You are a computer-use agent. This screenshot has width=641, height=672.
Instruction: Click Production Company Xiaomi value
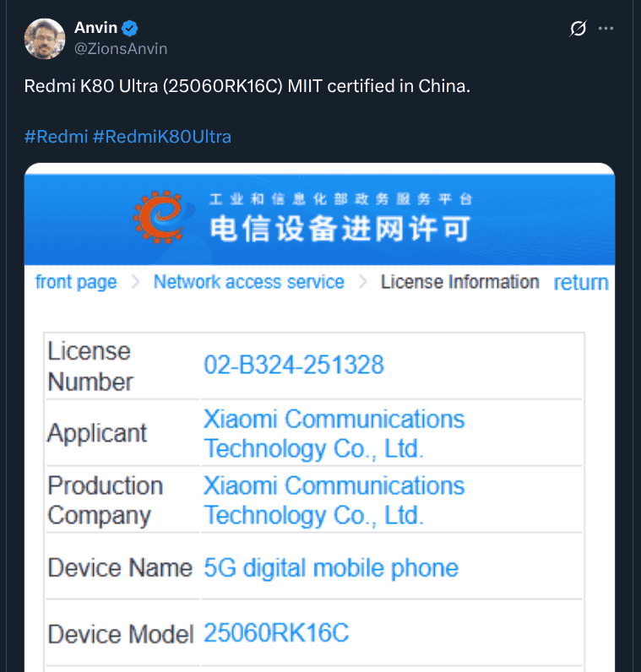(334, 500)
